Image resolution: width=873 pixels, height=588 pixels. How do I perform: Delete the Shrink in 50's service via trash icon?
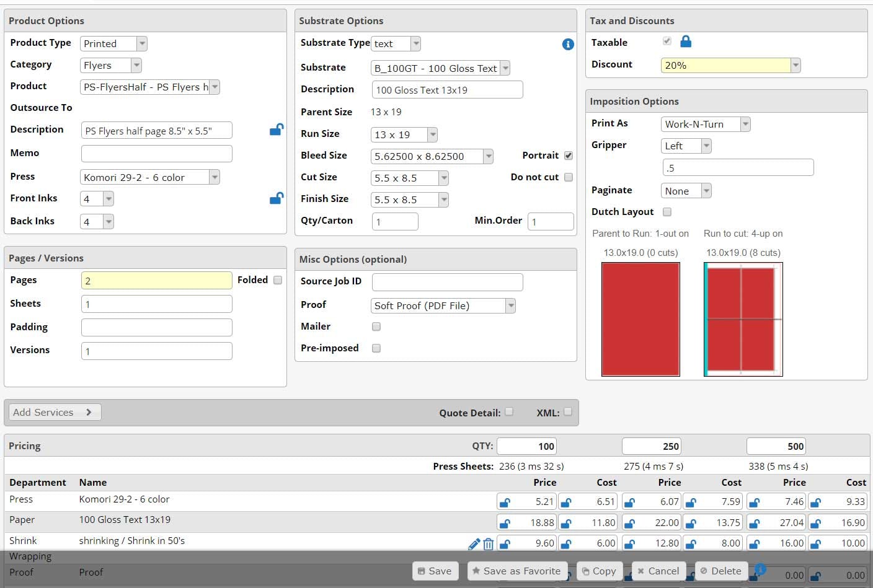pyautogui.click(x=489, y=543)
